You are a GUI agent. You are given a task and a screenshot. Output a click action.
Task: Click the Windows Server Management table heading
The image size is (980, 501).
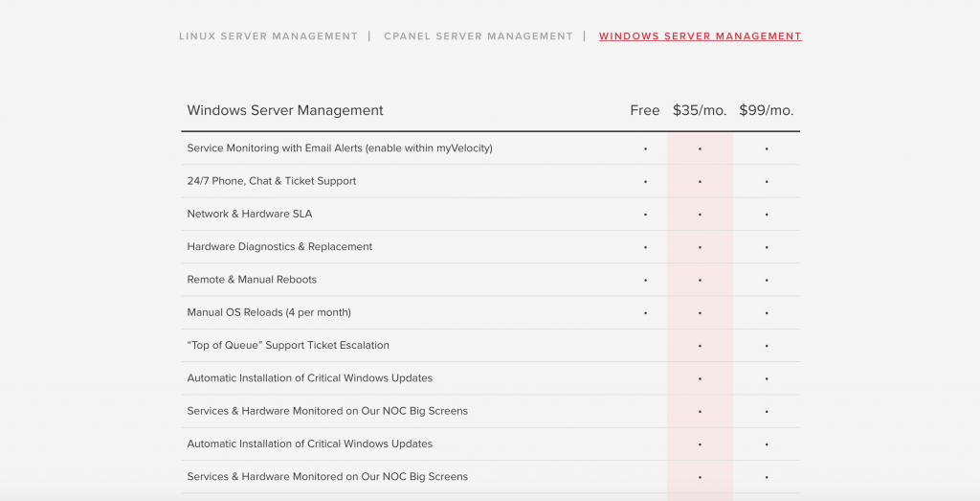point(285,110)
